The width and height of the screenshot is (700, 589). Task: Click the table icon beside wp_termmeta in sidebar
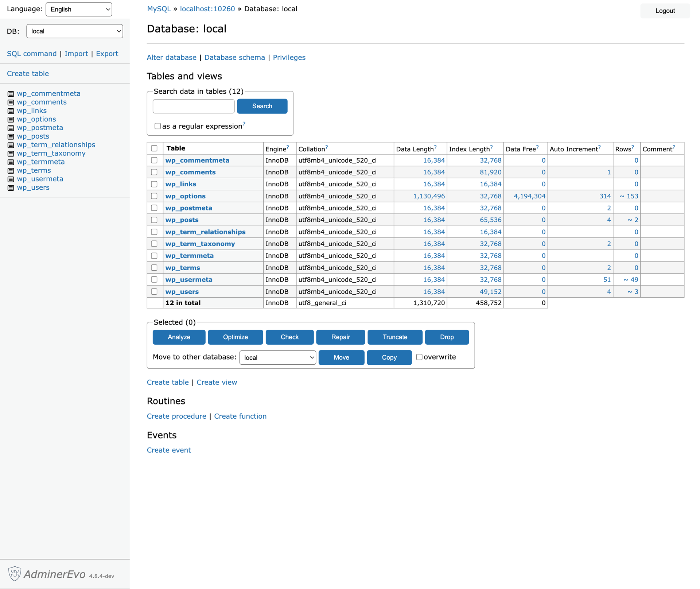[x=11, y=162]
